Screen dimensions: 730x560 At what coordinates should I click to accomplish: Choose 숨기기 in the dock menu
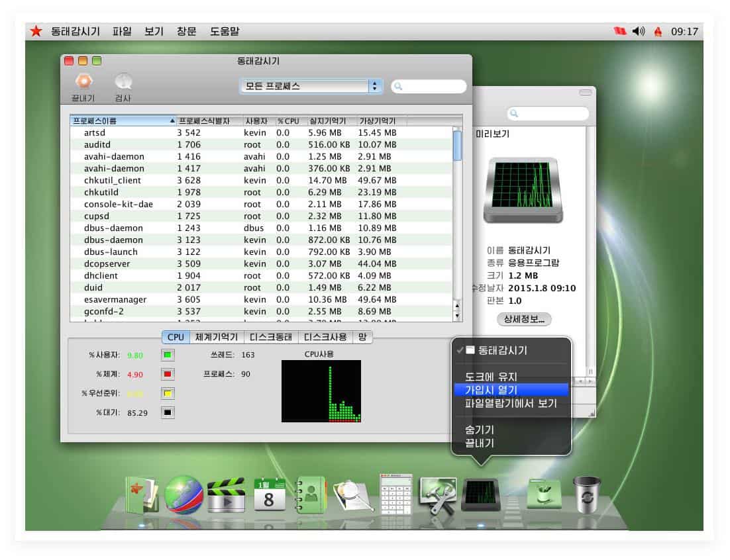511,430
